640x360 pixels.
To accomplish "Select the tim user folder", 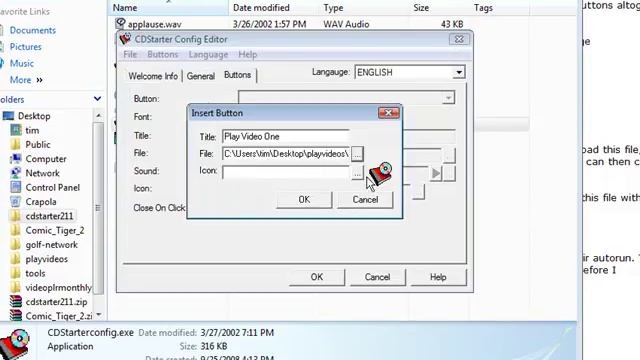I will pyautogui.click(x=32, y=131).
